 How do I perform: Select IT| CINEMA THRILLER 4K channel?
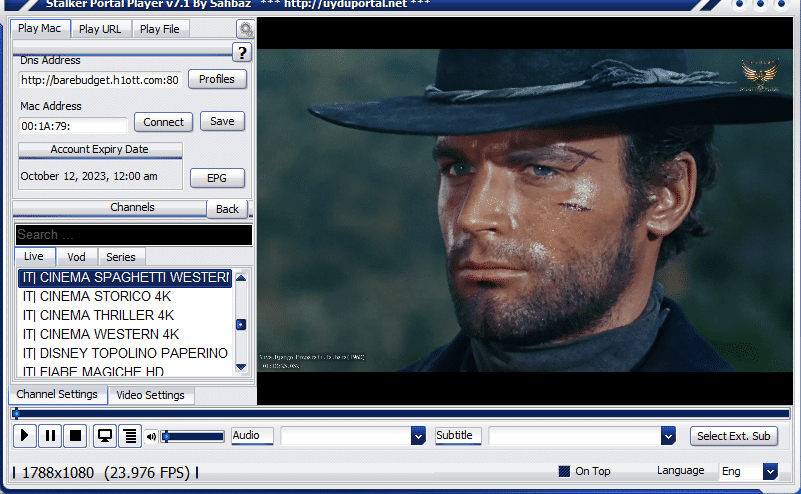[125, 315]
